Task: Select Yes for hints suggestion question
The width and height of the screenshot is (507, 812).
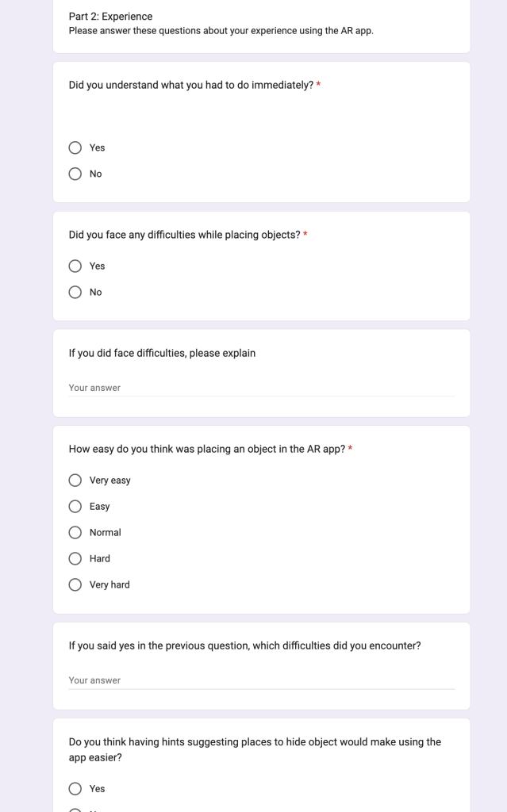Action: tap(75, 789)
